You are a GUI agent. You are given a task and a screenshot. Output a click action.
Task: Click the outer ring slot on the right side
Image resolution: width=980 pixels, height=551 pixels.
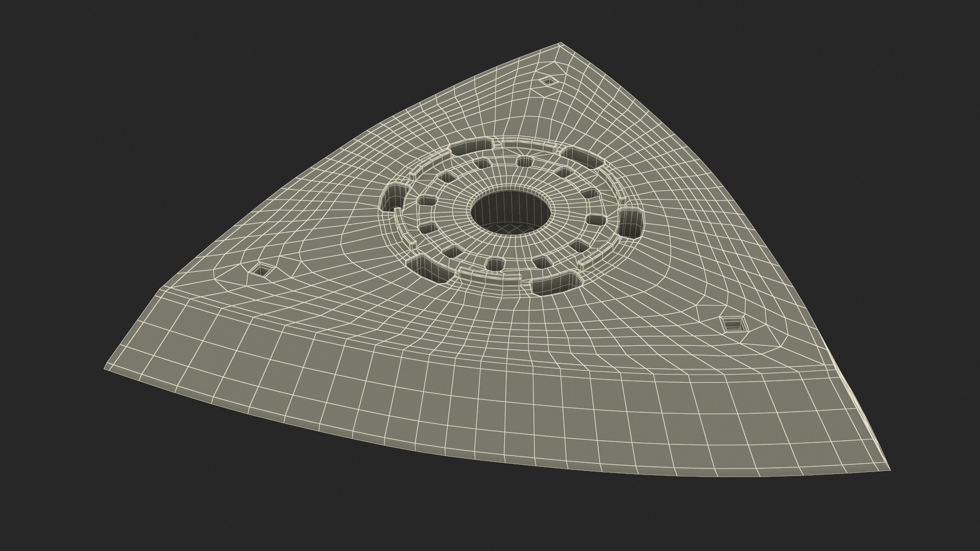click(x=631, y=223)
